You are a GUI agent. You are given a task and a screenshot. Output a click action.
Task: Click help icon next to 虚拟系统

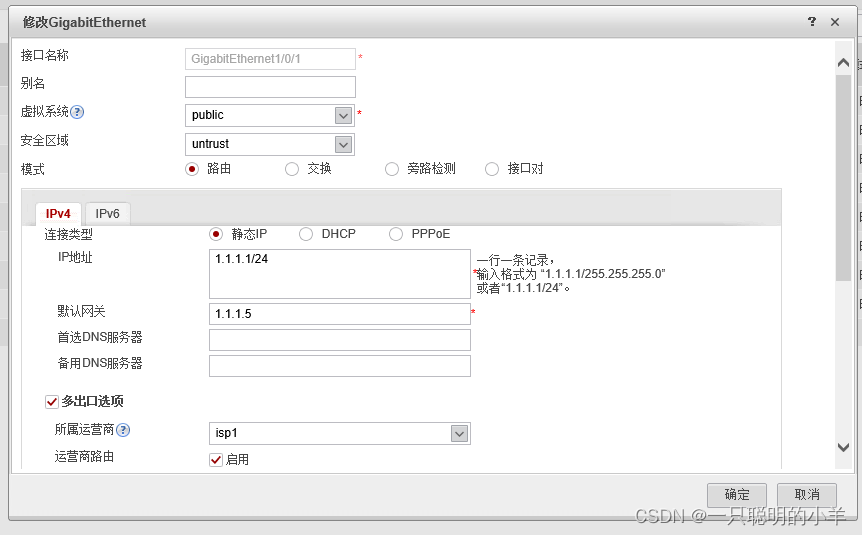click(77, 112)
